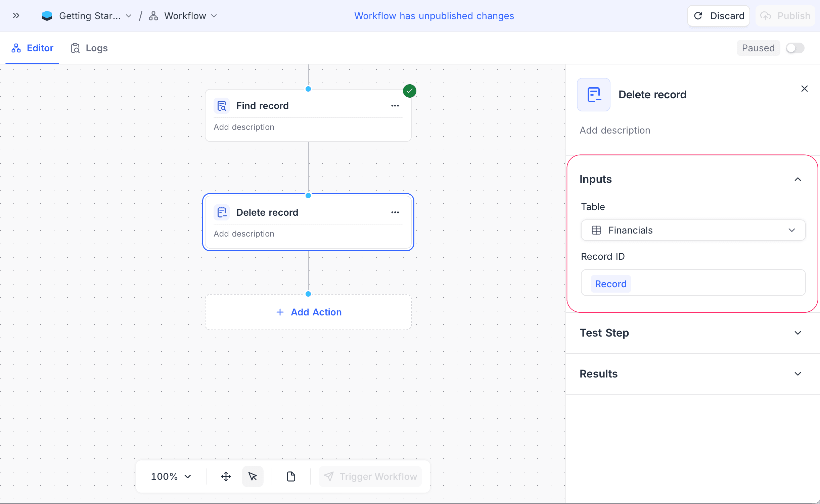Expand the Results section

798,374
